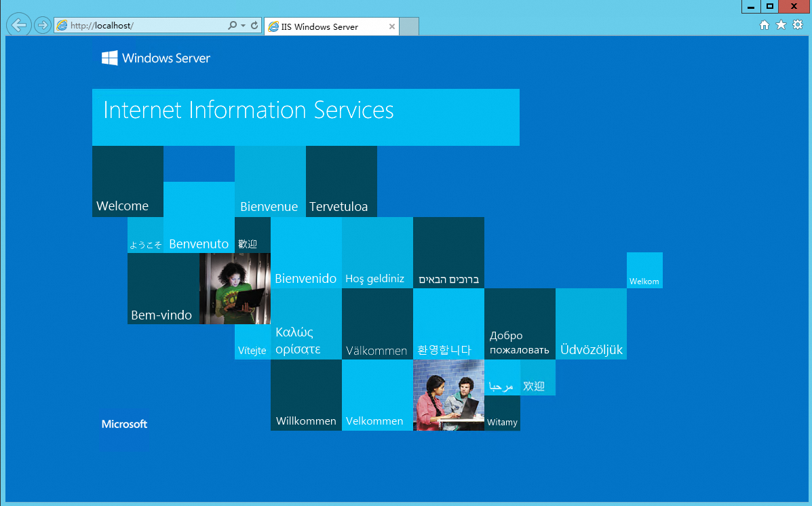Click the photo of woman holding laptop

(235, 288)
